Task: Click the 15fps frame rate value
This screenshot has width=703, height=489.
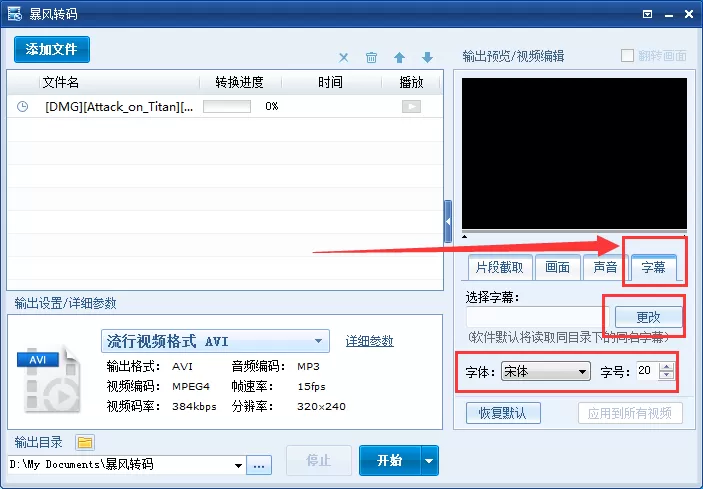Action: click(311, 386)
